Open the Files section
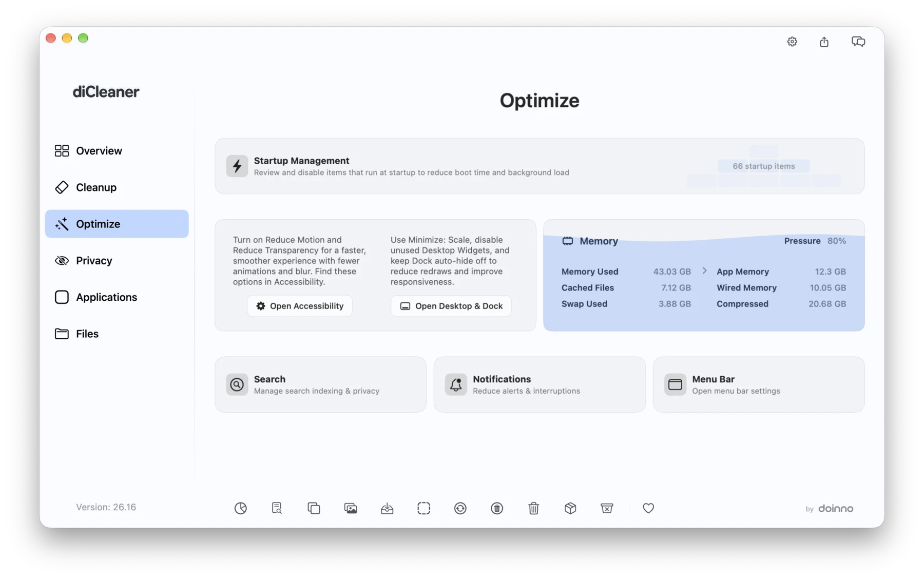924x580 pixels. (117, 334)
